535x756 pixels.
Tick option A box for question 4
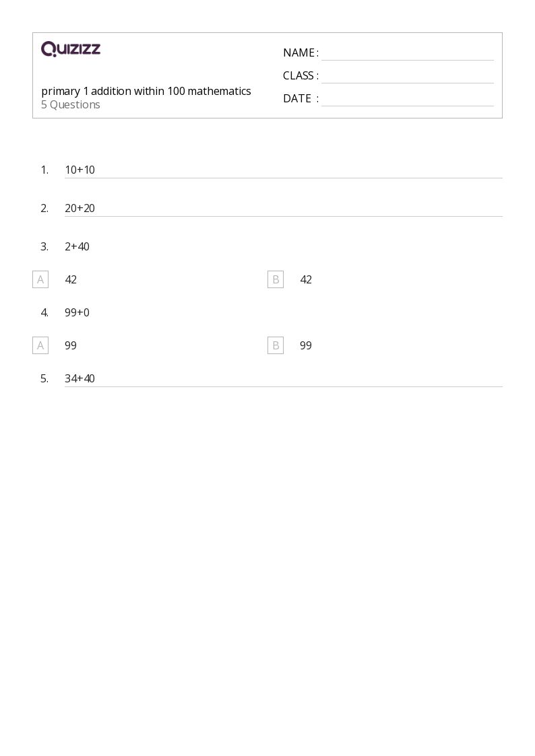click(40, 345)
